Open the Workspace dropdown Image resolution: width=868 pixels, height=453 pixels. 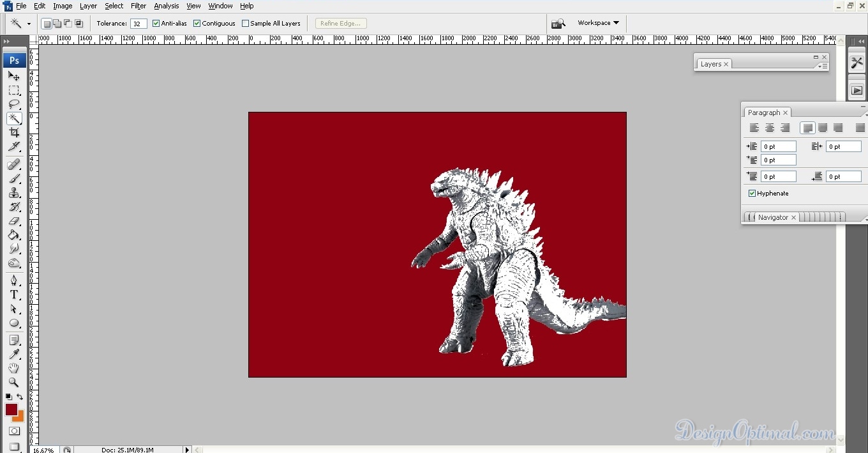click(x=598, y=23)
